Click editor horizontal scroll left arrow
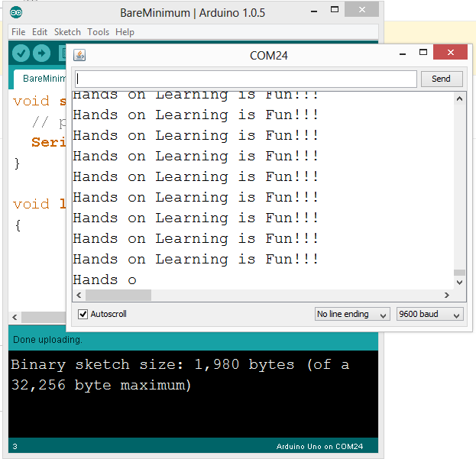Viewport: 476px width, 459px height. [15, 317]
